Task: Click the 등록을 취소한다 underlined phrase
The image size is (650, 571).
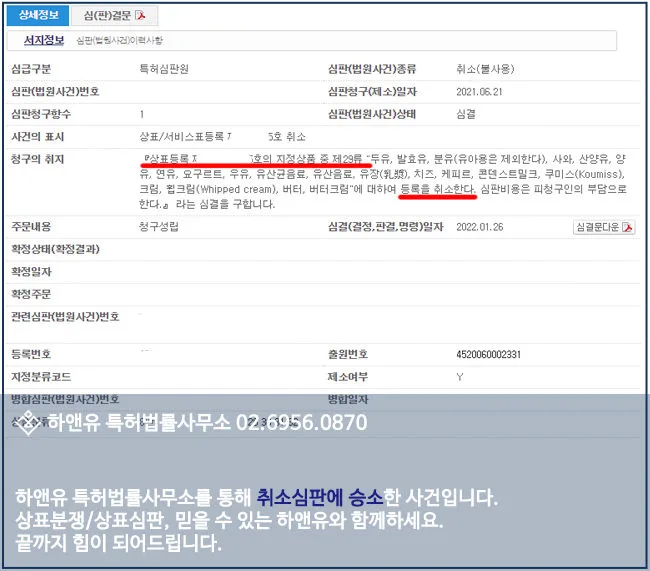Action: pos(438,190)
